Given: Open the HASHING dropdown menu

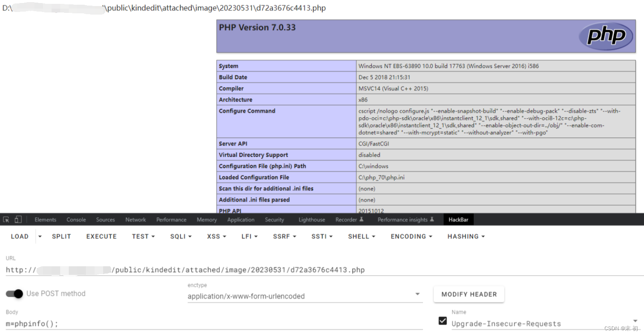Looking at the screenshot, I should tap(466, 236).
